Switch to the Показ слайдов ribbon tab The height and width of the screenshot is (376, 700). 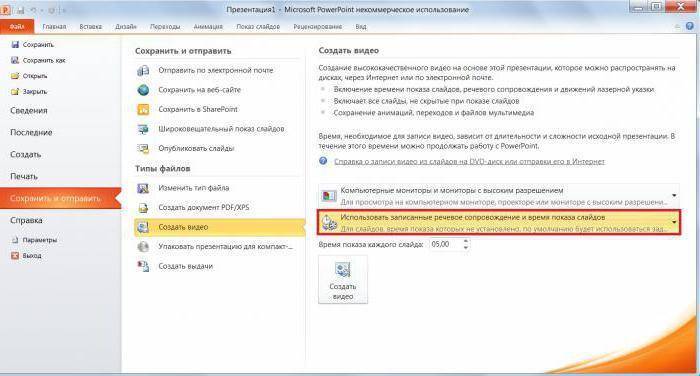pos(258,27)
